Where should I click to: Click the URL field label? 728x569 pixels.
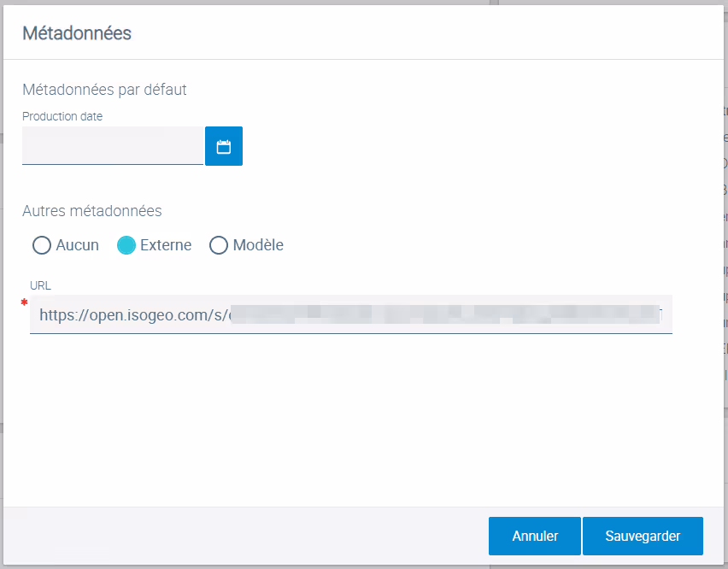click(x=40, y=285)
